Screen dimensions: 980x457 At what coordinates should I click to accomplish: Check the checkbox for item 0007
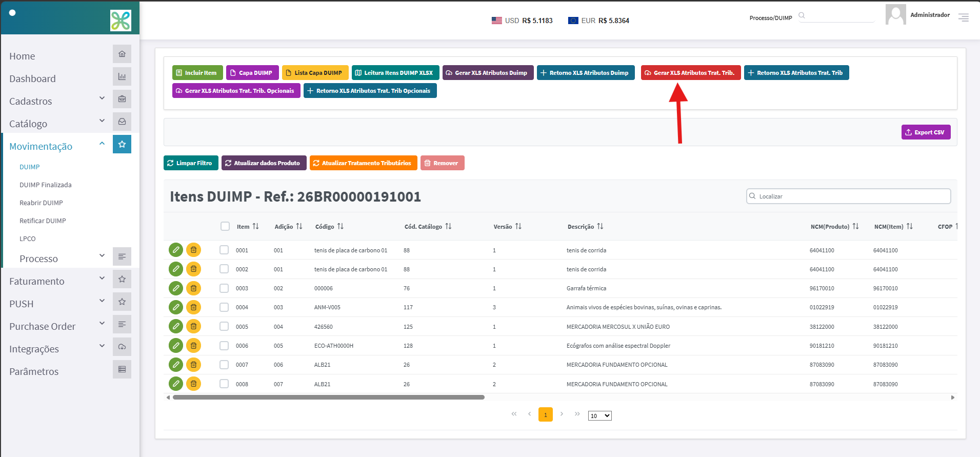tap(224, 365)
